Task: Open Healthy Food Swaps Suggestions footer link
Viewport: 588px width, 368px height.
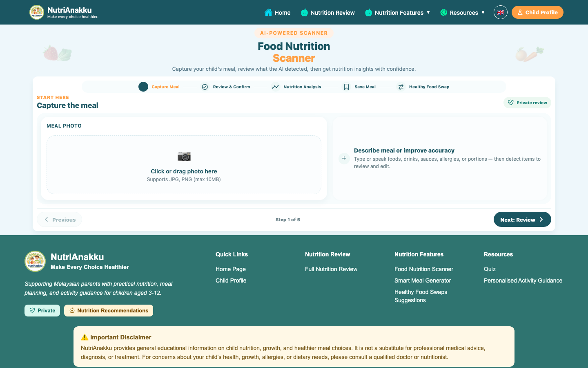Action: coord(421,296)
